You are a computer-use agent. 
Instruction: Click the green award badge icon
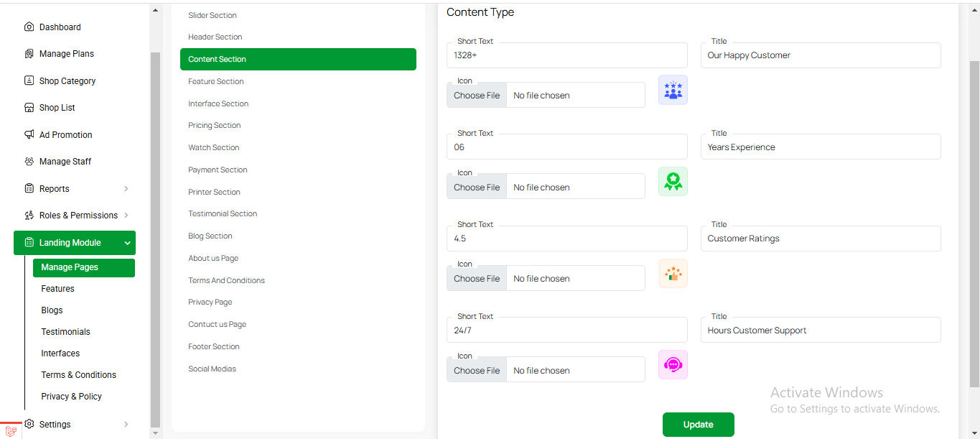(x=673, y=182)
